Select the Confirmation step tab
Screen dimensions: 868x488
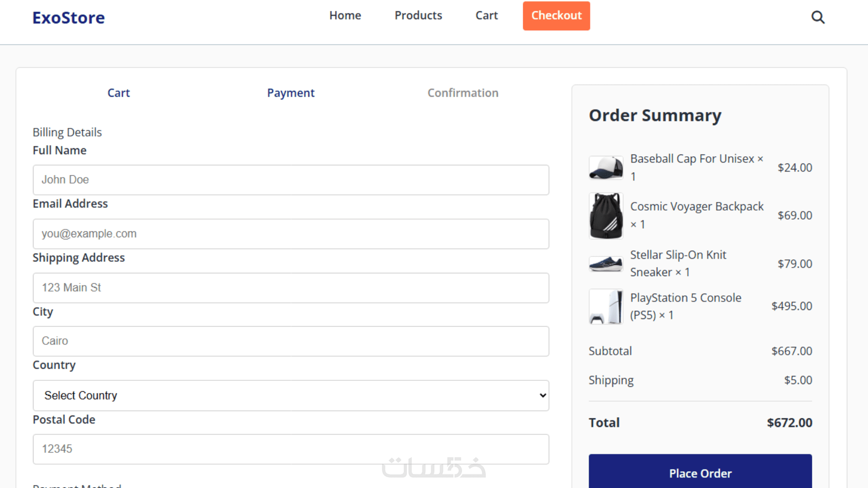(463, 93)
